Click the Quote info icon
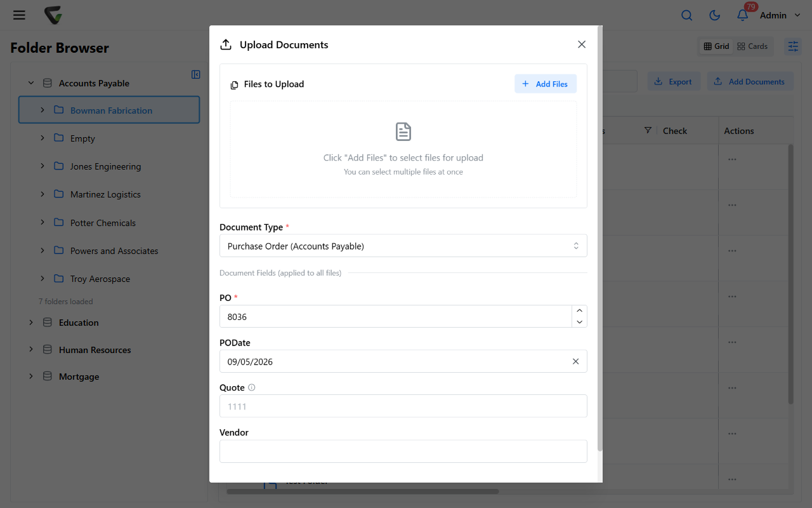Viewport: 812px width, 508px height. click(x=252, y=387)
